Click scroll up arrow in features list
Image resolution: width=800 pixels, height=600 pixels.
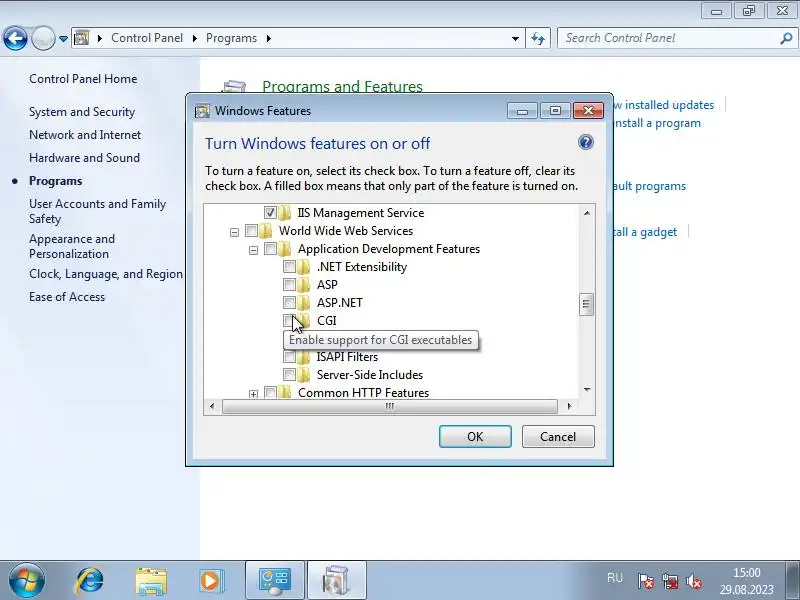(x=587, y=213)
